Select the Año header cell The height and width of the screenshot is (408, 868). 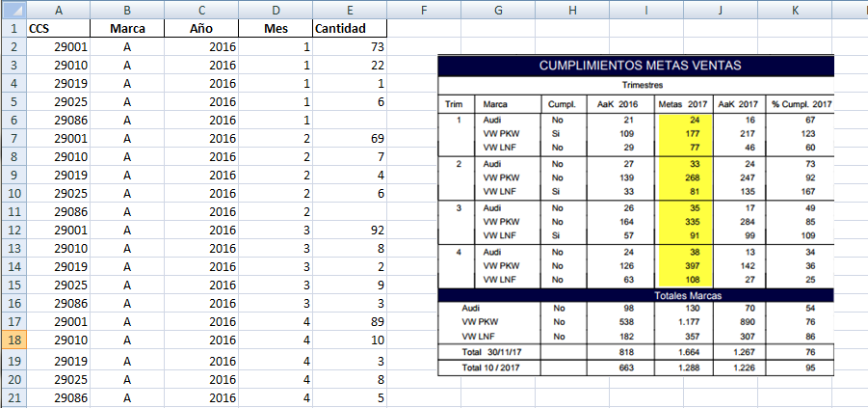click(200, 28)
